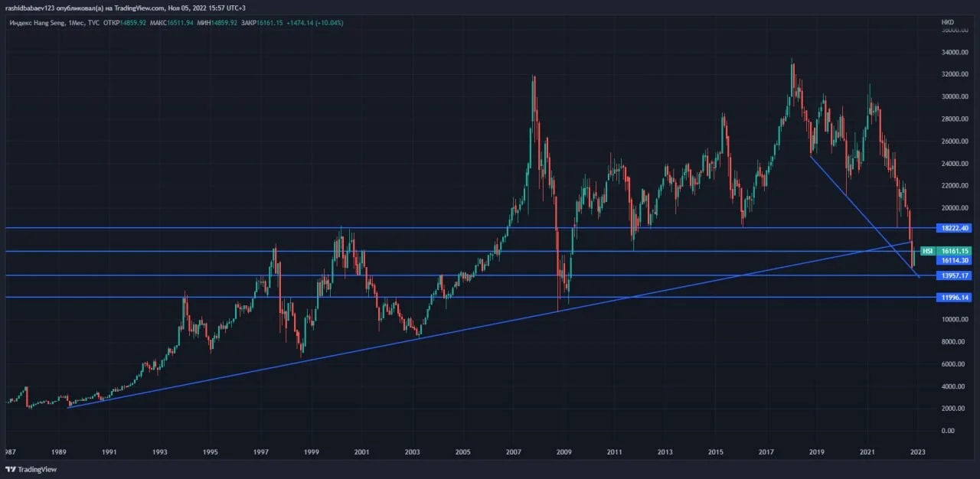Click the 24000.00 price axis label
Image resolution: width=980 pixels, height=479 pixels.
(x=955, y=164)
